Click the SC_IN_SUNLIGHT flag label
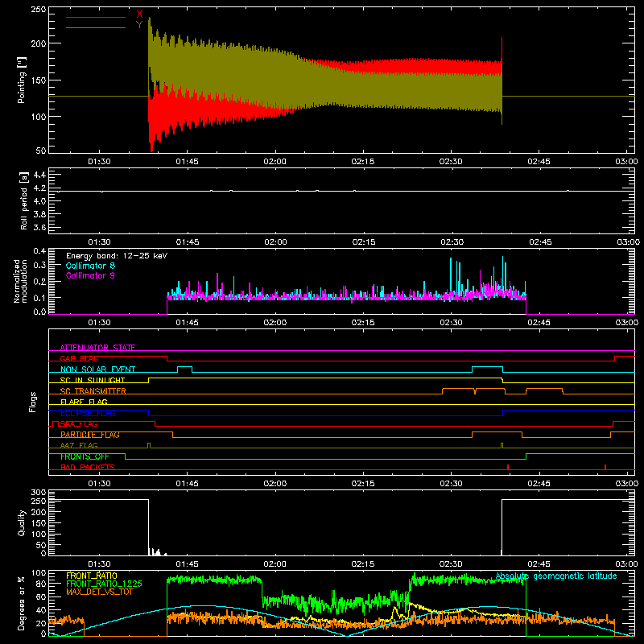This screenshot has width=644, height=644. 93,380
